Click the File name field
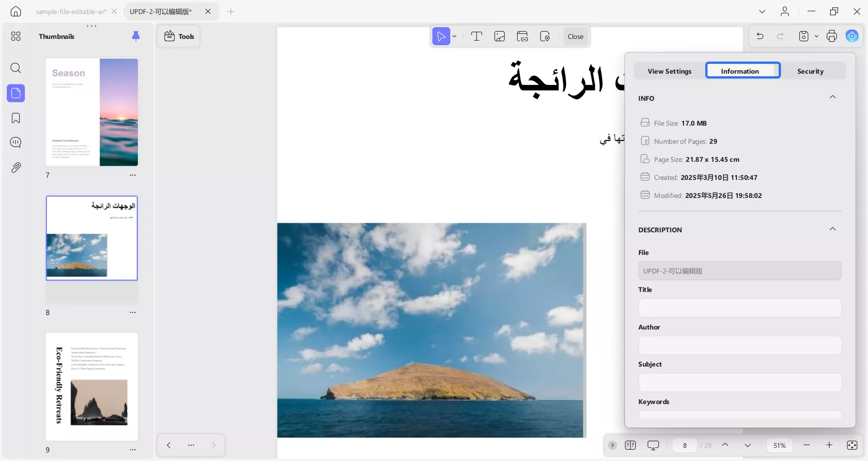This screenshot has height=461, width=868. [x=740, y=271]
